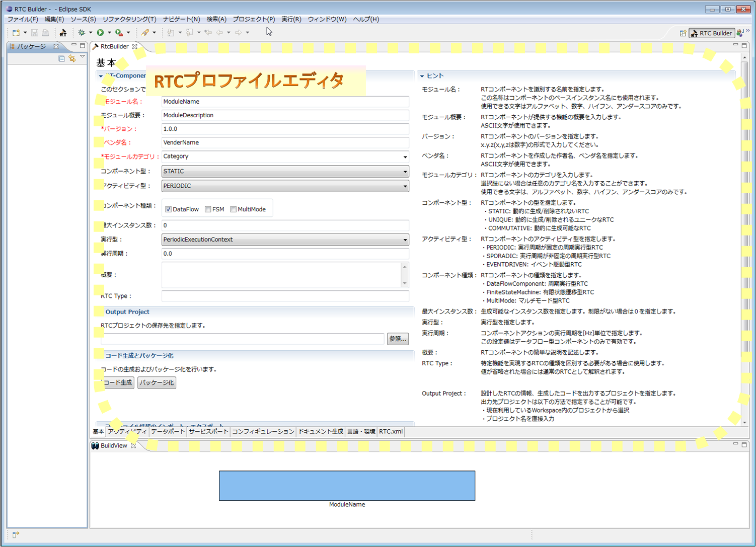Toggle Link with Editor in Package panel
The image size is (756, 547).
[x=72, y=59]
